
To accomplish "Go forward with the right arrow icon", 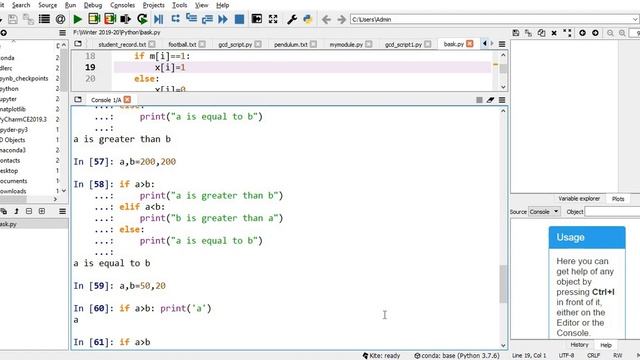I will tap(342, 19).
